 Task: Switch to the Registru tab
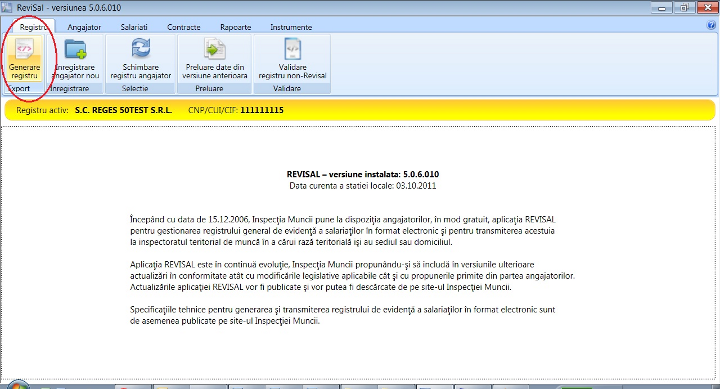click(33, 27)
